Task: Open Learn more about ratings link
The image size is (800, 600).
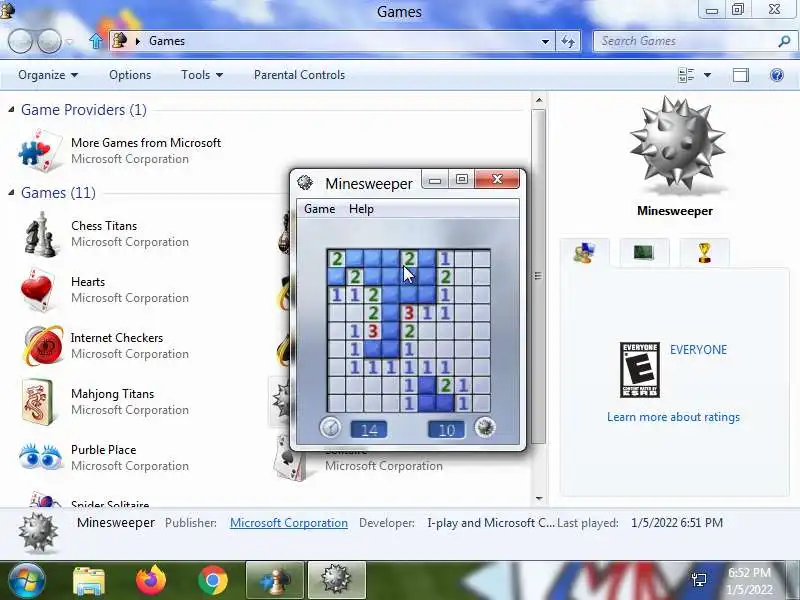Action: pos(673,417)
